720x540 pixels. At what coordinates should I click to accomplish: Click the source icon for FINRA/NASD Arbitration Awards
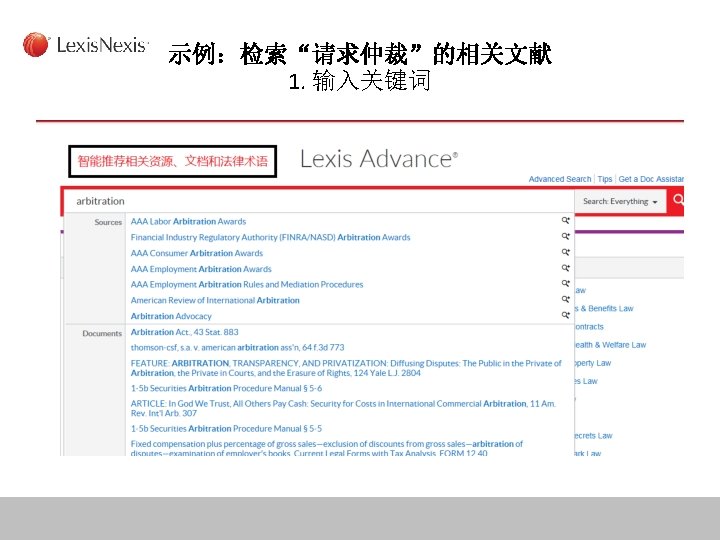(x=566, y=236)
